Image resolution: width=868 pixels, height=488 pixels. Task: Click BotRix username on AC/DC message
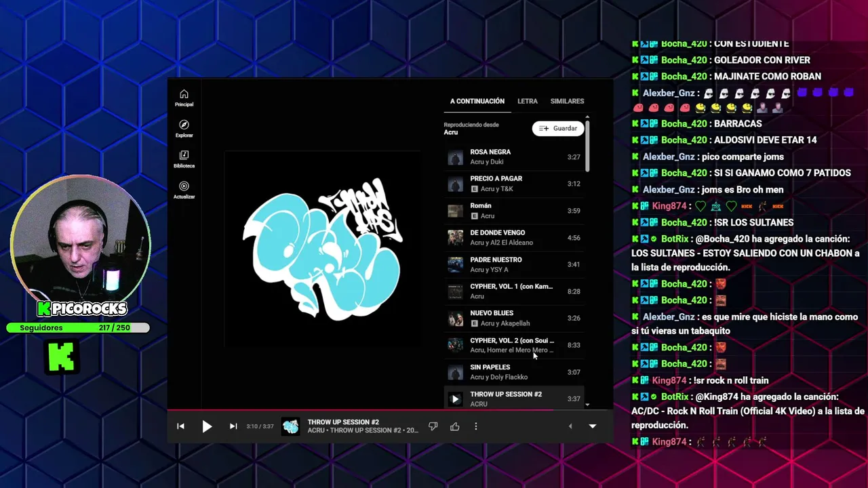click(x=675, y=396)
